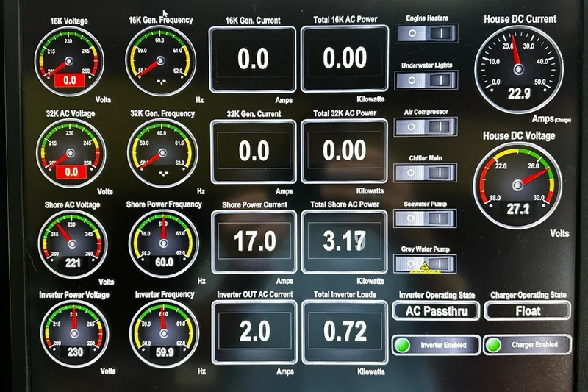Toggle the Engine Heaters switch
The width and height of the screenshot is (588, 392).
point(427,34)
